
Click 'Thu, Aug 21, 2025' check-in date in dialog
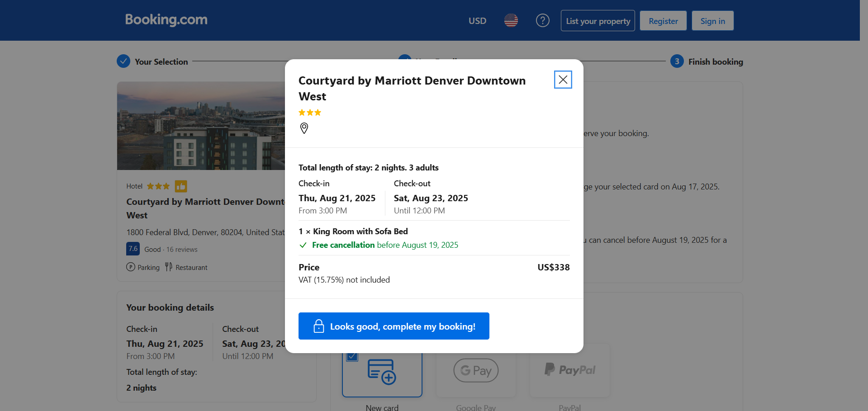337,198
